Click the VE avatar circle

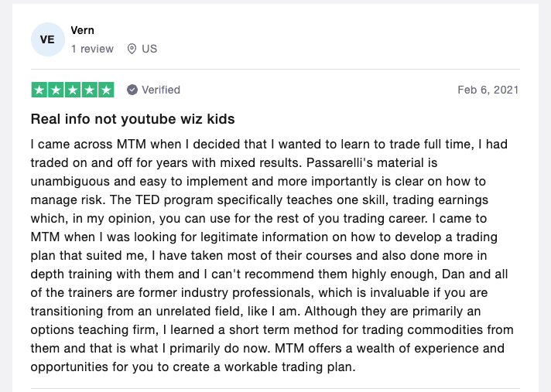coord(47,39)
